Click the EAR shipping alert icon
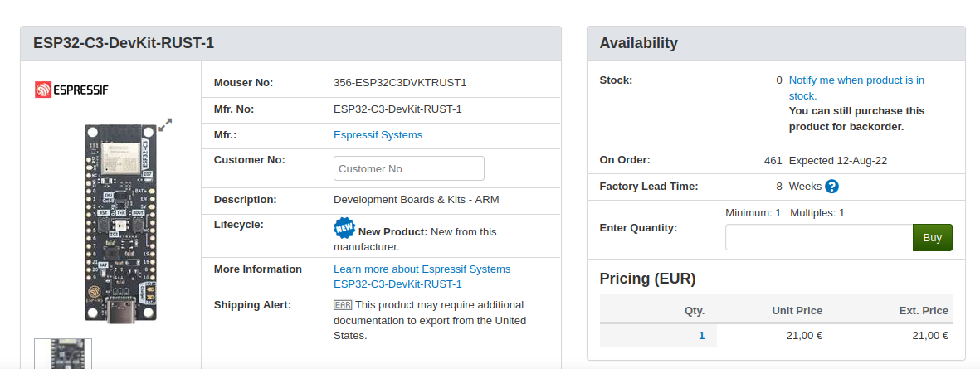This screenshot has width=980, height=369. pos(343,305)
